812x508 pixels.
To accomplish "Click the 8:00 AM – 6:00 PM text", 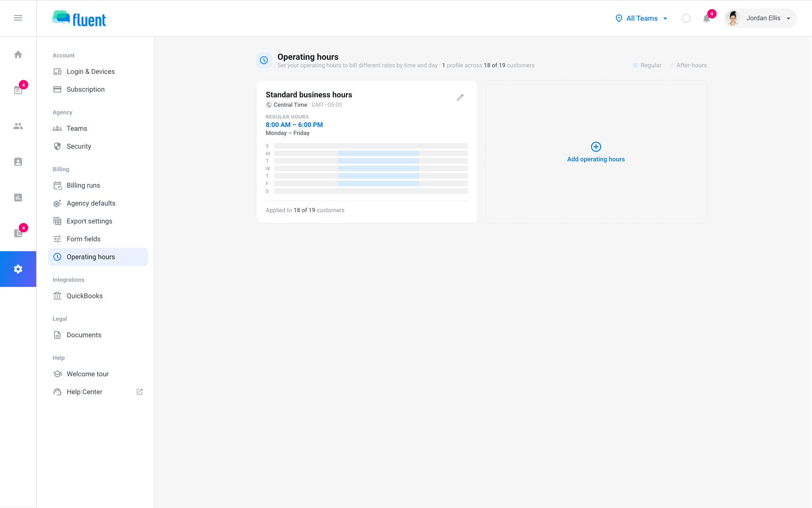I will pyautogui.click(x=294, y=125).
